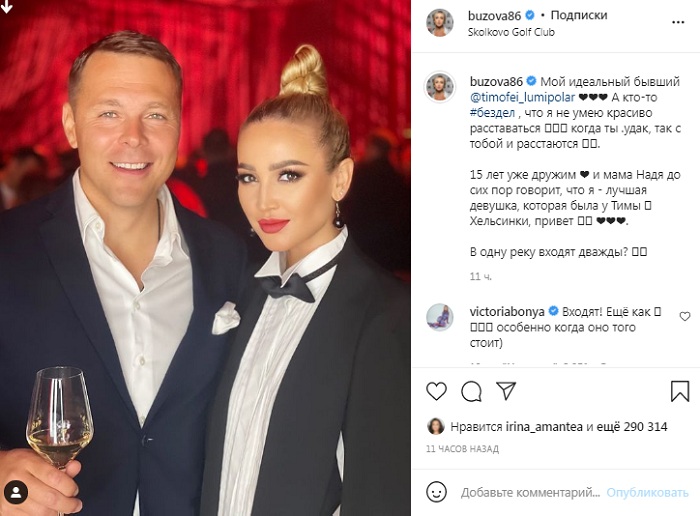Open the three-dot post options menu
Viewport: 700px width, 516px height.
[678, 22]
